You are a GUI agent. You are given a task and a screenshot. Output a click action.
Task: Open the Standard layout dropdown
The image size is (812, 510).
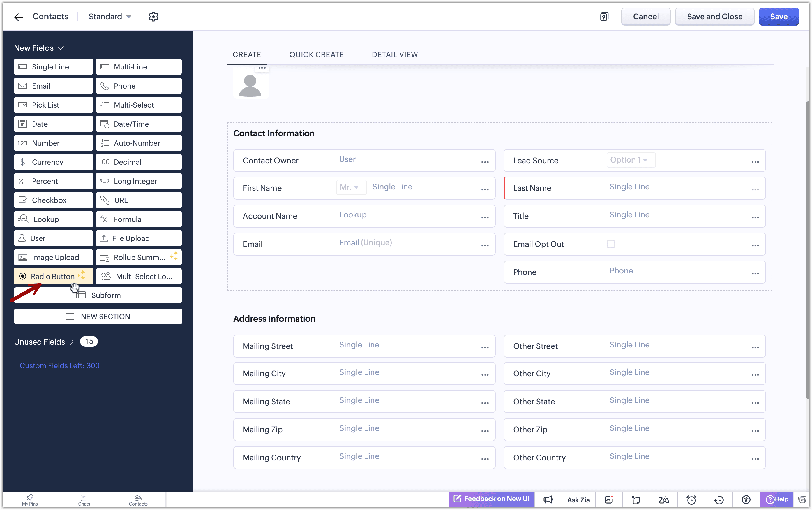point(110,17)
